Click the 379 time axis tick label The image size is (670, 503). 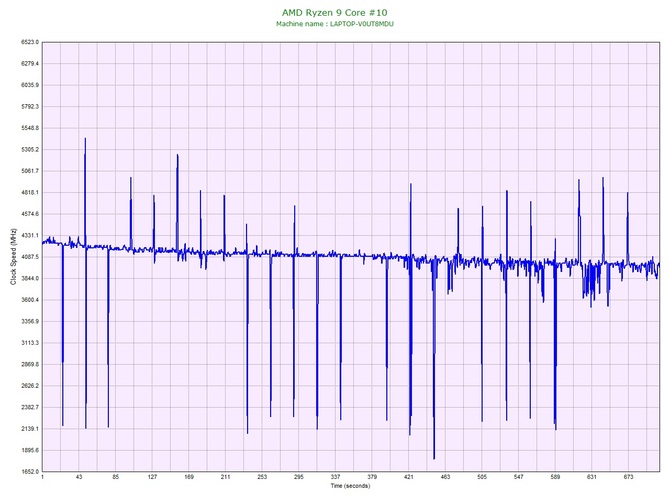[x=372, y=477]
